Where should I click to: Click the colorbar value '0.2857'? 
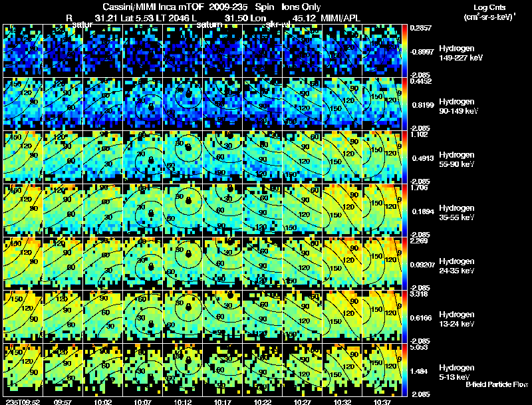(x=421, y=28)
